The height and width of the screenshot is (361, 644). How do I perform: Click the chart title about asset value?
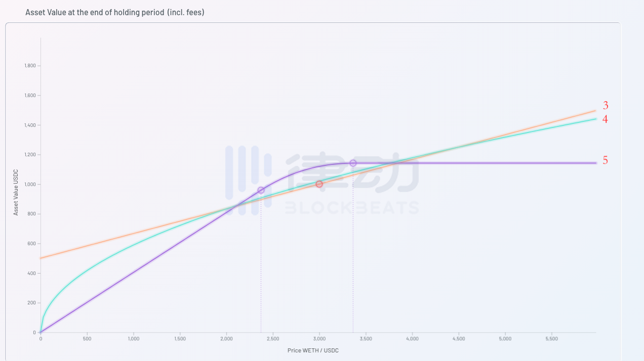point(115,12)
